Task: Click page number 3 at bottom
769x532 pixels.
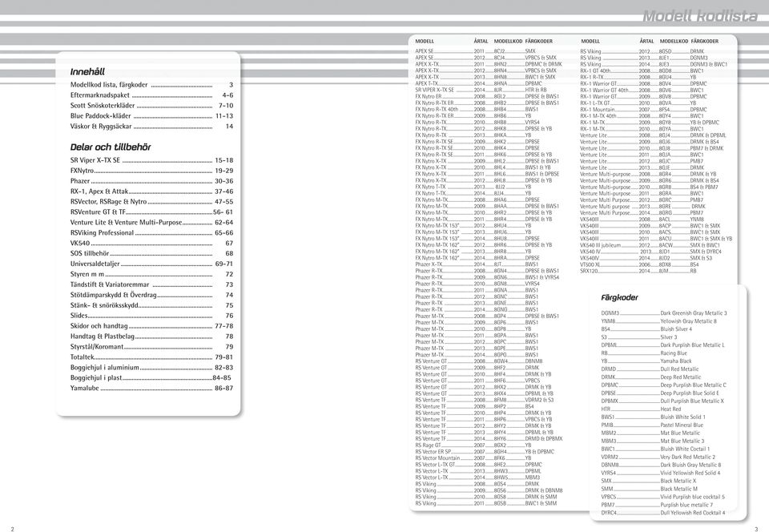Action: (755, 529)
